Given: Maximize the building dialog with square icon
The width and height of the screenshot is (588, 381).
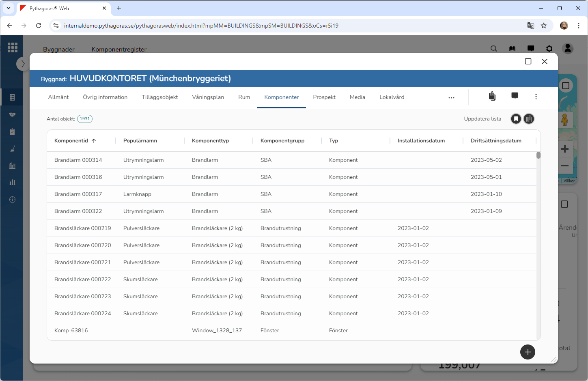Looking at the screenshot, I should [x=528, y=61].
